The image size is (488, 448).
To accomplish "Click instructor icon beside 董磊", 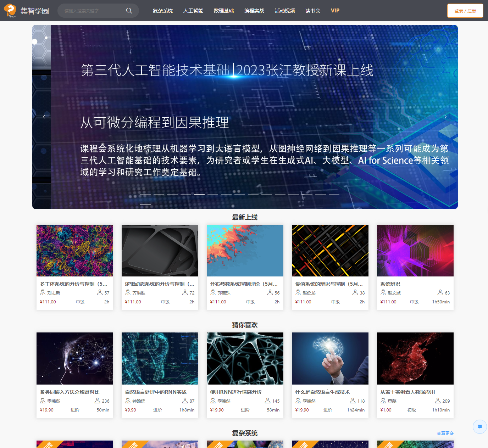I will click(x=383, y=401).
